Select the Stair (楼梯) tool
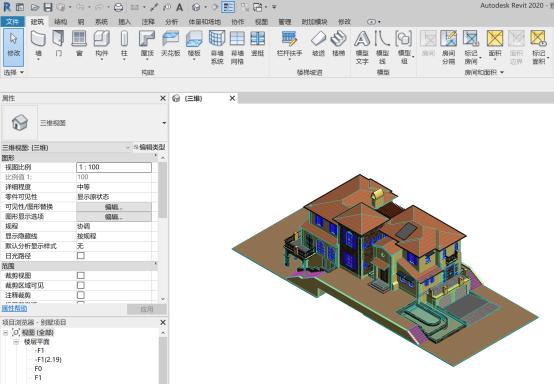Screen dimensions: 554x385 [x=338, y=44]
